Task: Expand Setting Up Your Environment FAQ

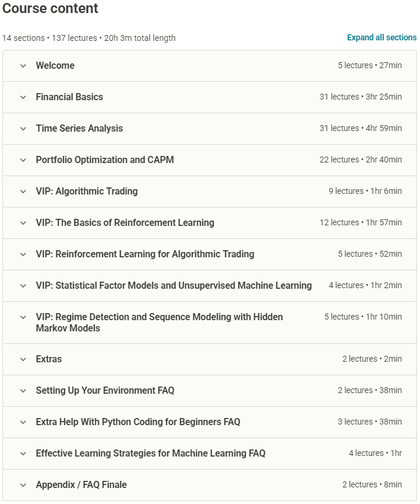Action: pyautogui.click(x=105, y=391)
